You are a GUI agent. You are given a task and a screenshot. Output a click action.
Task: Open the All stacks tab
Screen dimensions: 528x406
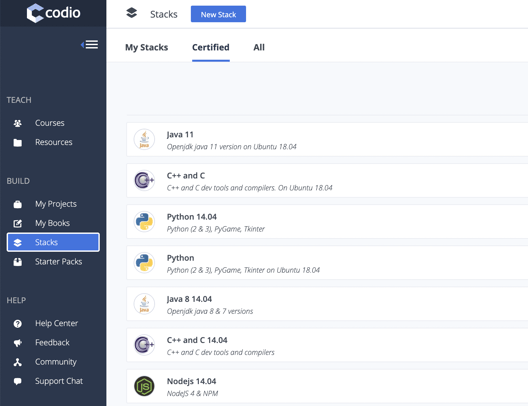(x=259, y=47)
